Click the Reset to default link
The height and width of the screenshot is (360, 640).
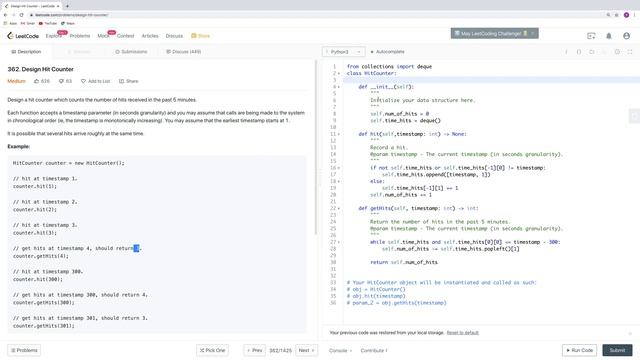point(462,333)
